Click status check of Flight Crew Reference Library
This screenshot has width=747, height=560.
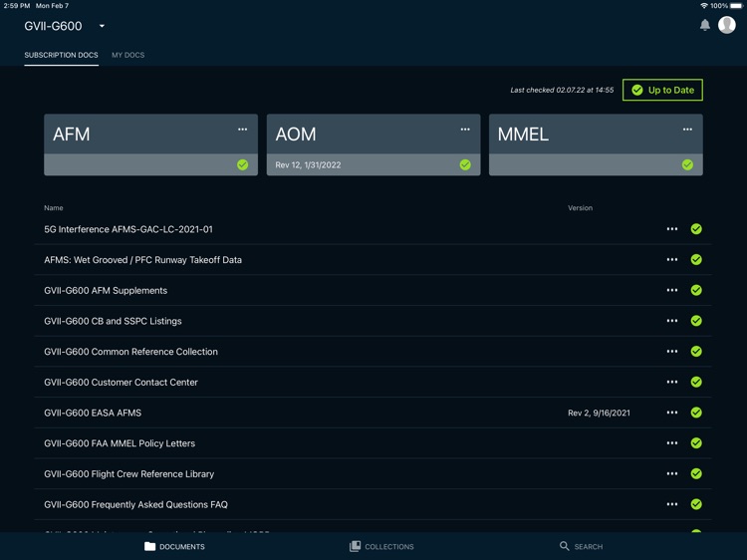click(696, 473)
